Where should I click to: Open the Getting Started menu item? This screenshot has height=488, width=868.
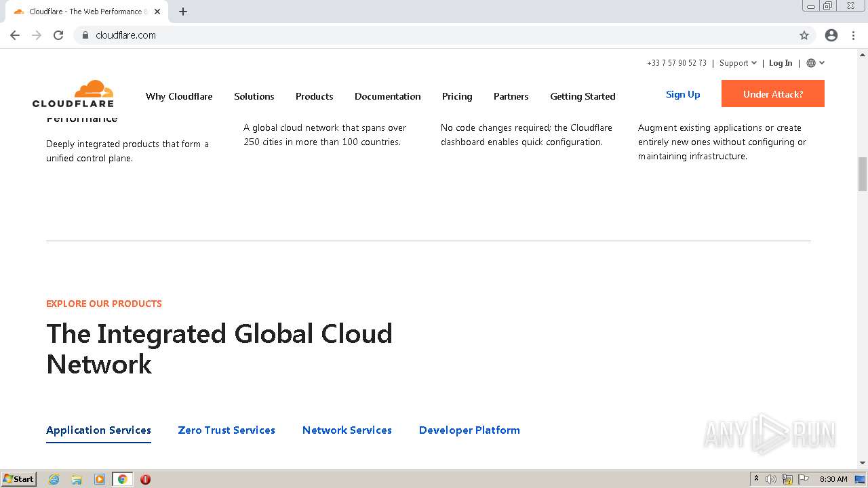click(x=583, y=96)
